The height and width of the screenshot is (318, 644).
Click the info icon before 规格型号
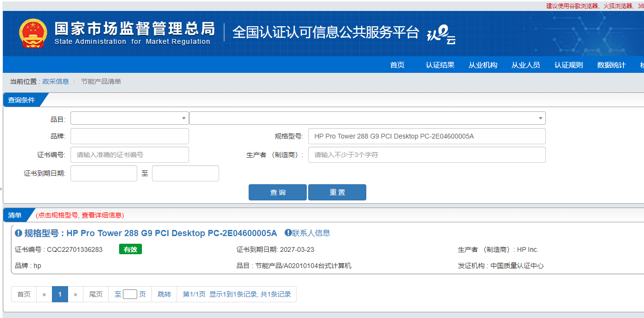click(19, 233)
